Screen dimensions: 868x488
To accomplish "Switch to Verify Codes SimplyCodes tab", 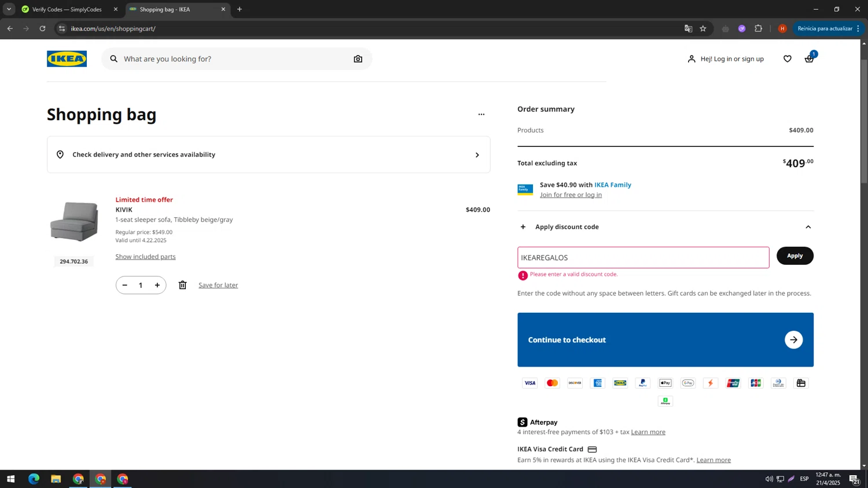I will (x=67, y=9).
